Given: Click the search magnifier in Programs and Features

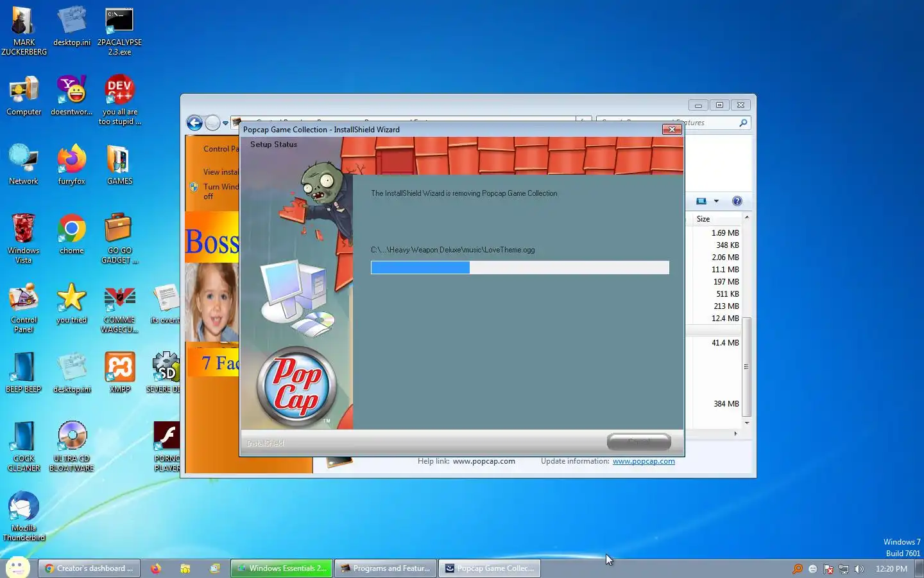Looking at the screenshot, I should 743,123.
